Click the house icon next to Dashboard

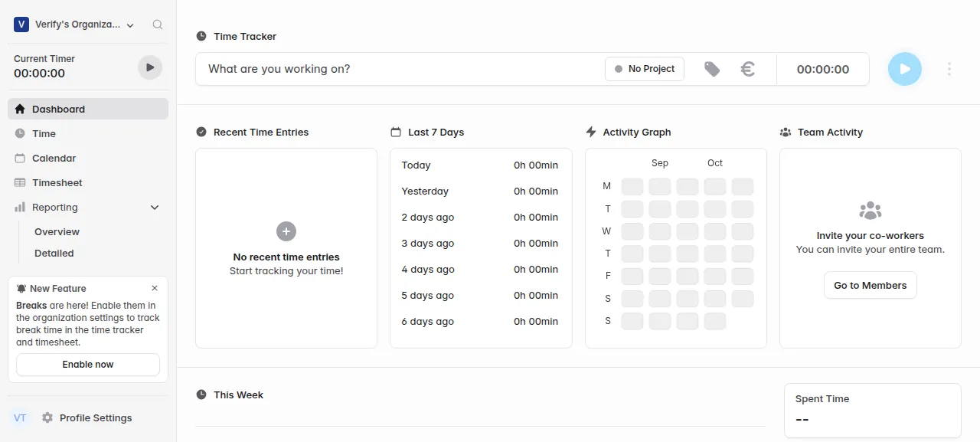(x=20, y=109)
